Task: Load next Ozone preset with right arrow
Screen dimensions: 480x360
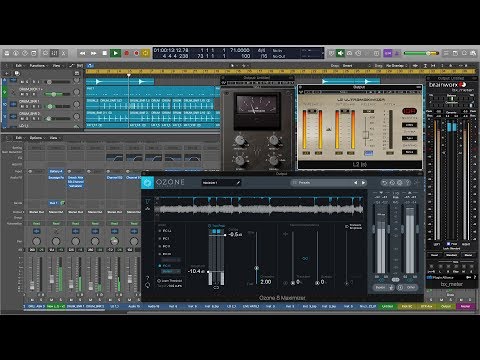Action: point(363,183)
